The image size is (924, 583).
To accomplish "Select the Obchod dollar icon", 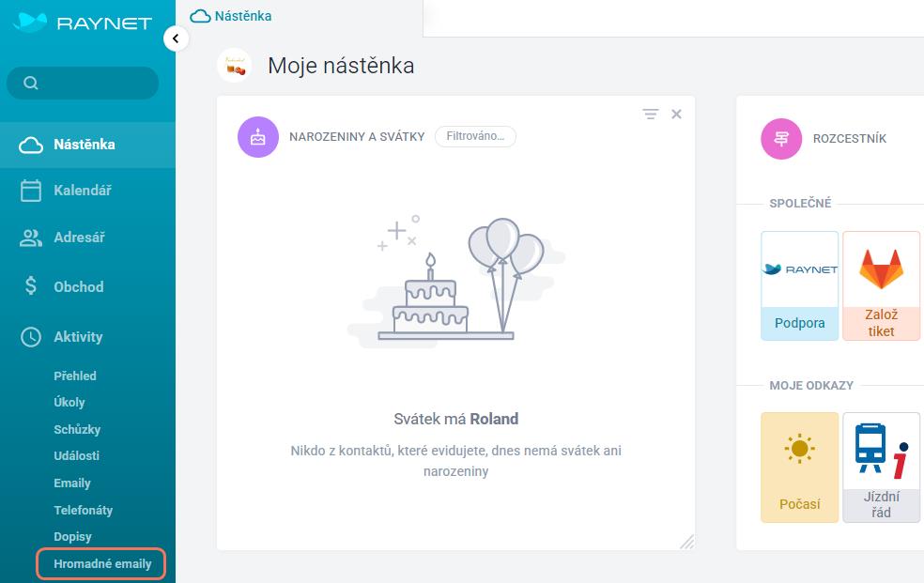I will [31, 286].
